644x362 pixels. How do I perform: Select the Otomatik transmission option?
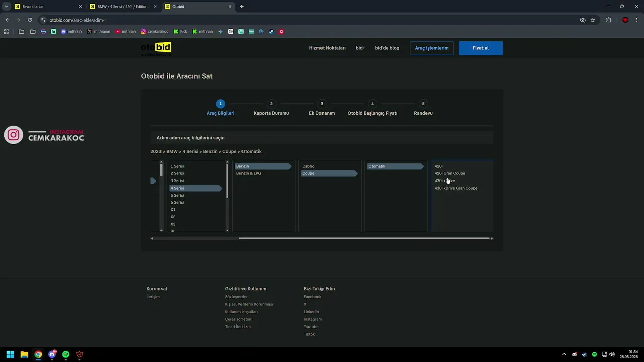395,166
